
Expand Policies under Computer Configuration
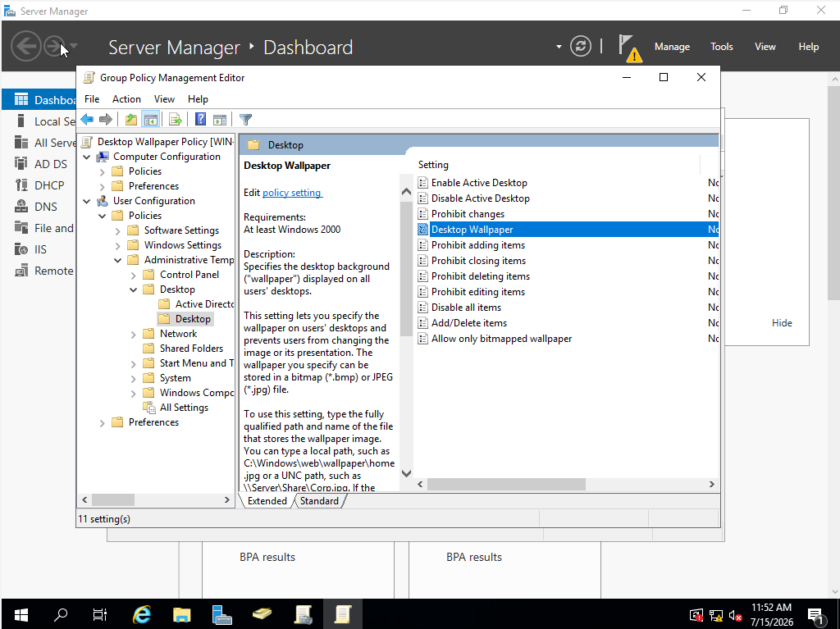(x=103, y=171)
